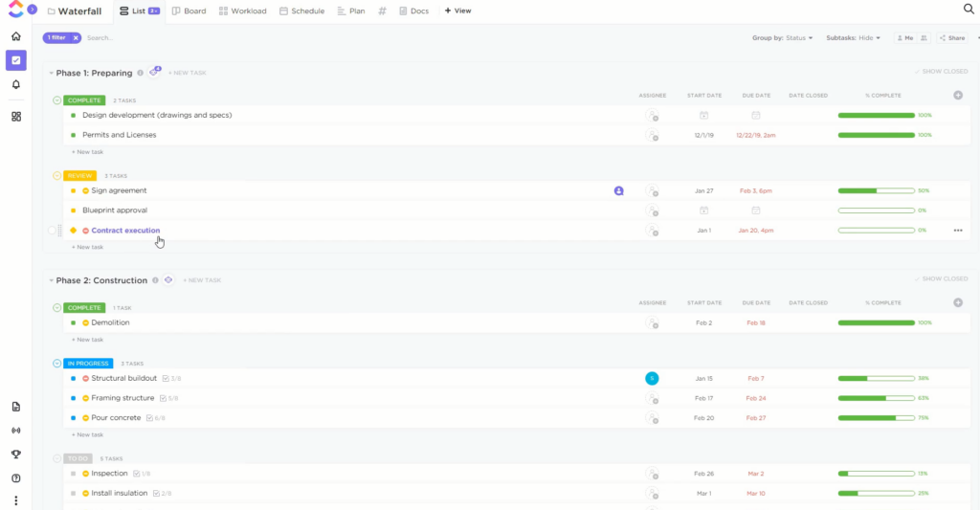Viewport: 980px width, 510px height.
Task: Collapse the To Do status group
Action: (56, 458)
